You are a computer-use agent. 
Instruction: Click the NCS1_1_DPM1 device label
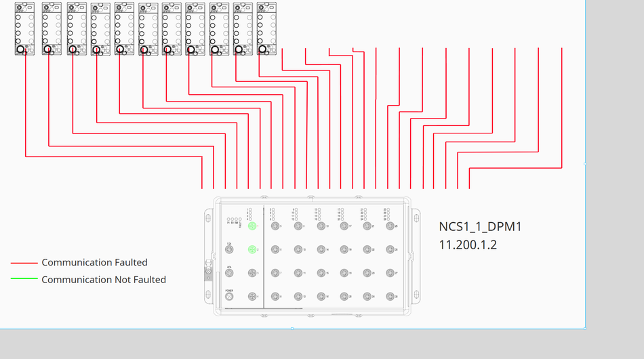point(480,226)
